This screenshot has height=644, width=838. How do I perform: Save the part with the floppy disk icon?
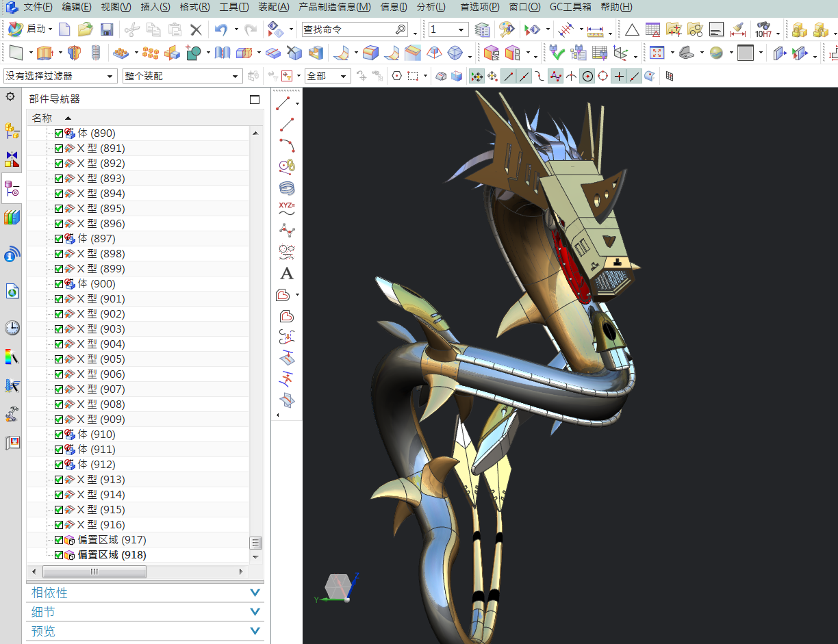pyautogui.click(x=106, y=29)
